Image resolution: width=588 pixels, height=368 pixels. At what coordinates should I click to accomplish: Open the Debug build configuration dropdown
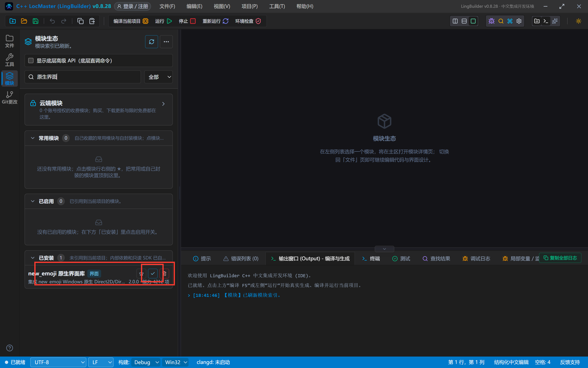point(146,362)
